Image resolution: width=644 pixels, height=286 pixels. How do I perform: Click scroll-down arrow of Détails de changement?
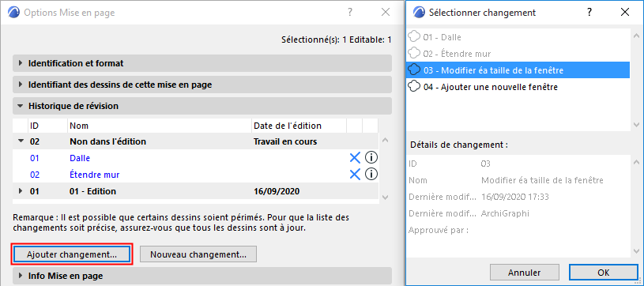637,250
